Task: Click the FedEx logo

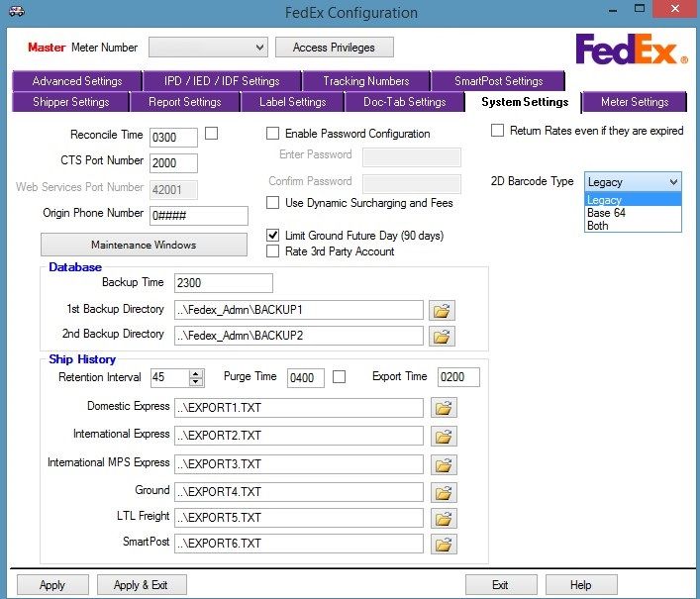Action: 632,50
